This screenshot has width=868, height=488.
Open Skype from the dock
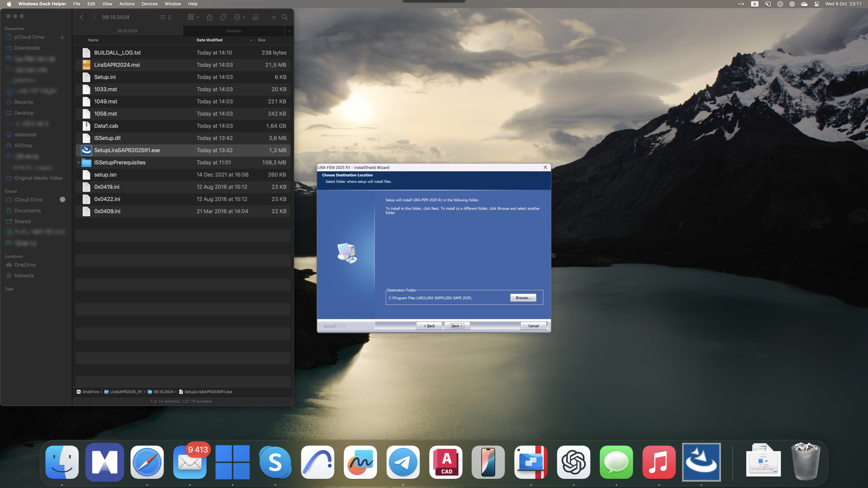pos(275,462)
